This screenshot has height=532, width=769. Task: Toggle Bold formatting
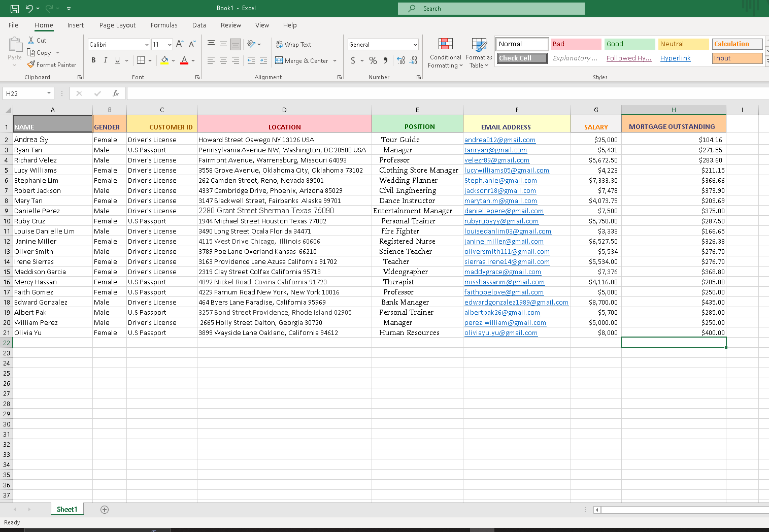point(93,60)
